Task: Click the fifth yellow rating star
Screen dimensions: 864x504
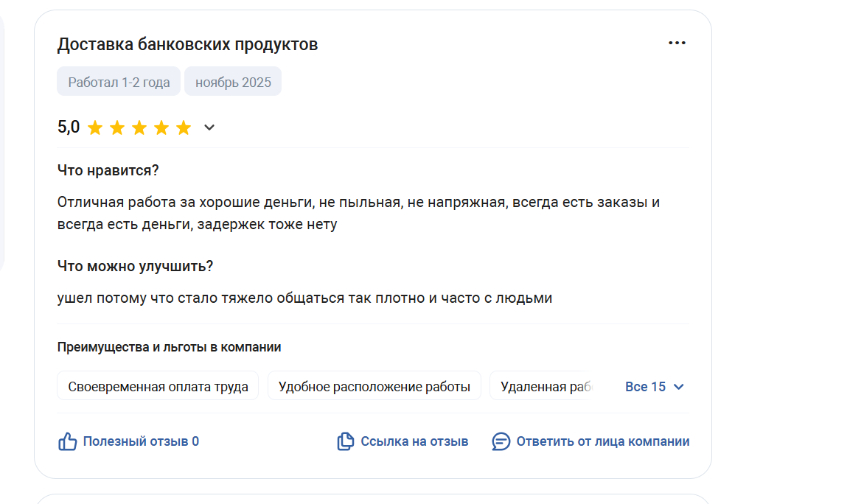Action: point(184,128)
